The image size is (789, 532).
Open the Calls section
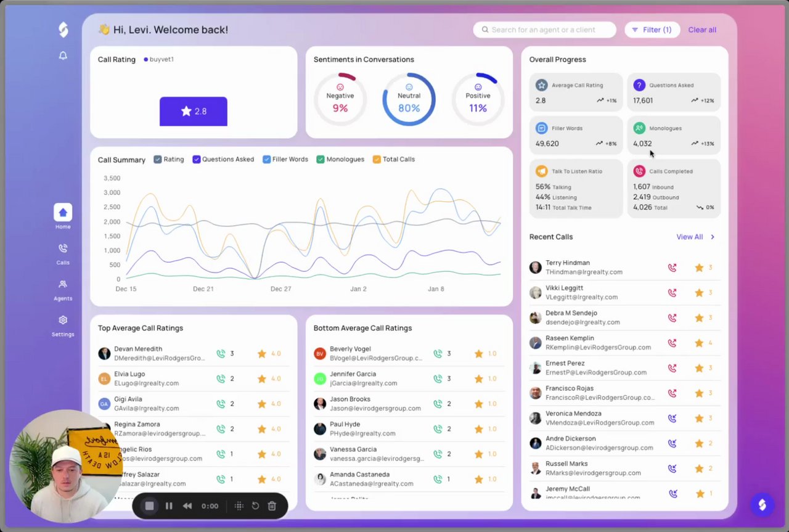coord(63,253)
